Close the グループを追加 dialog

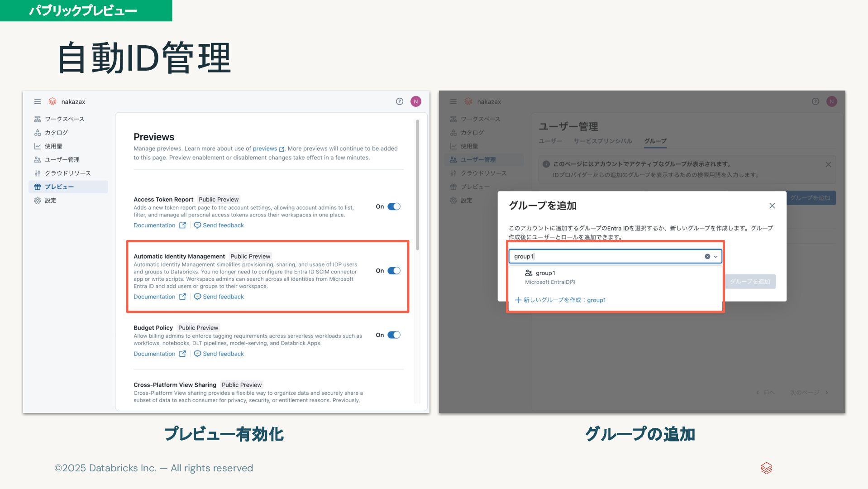(772, 206)
